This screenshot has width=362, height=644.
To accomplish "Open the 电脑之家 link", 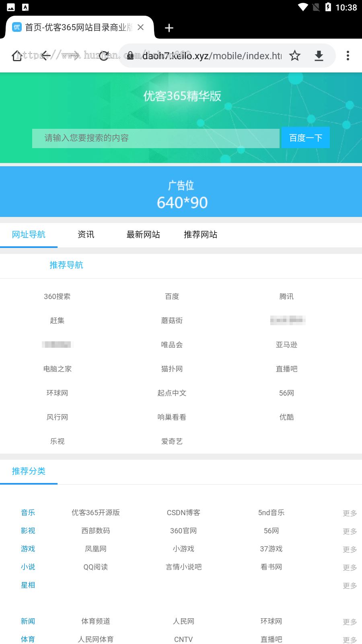I will tap(57, 369).
